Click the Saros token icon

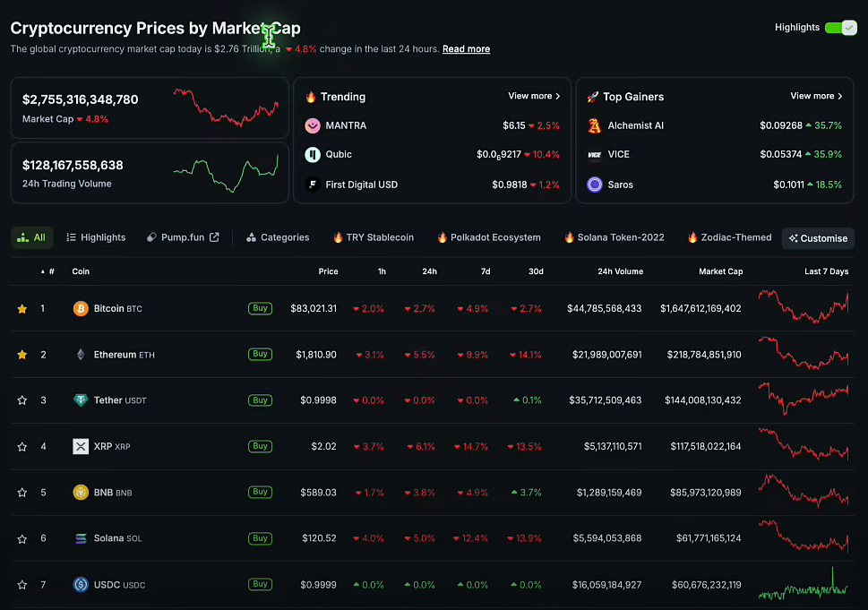click(594, 185)
